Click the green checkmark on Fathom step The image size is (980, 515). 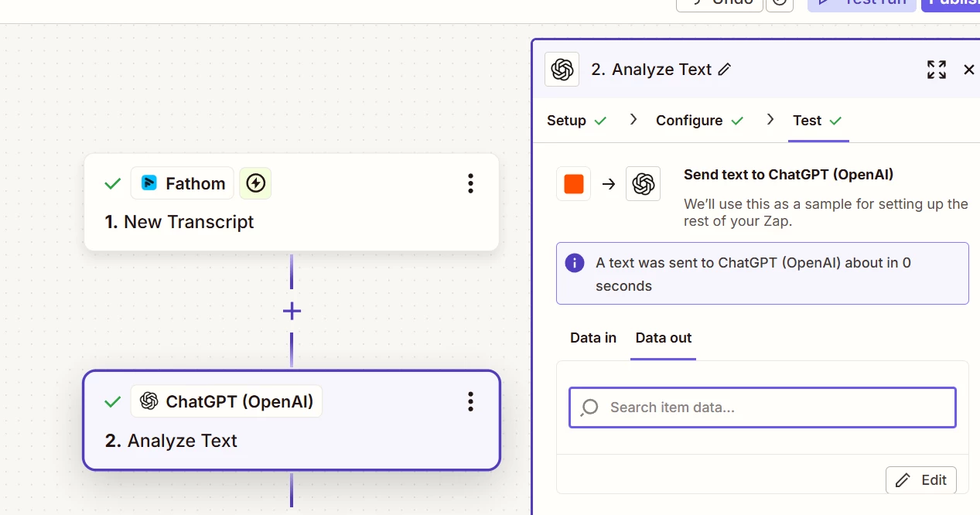point(113,183)
